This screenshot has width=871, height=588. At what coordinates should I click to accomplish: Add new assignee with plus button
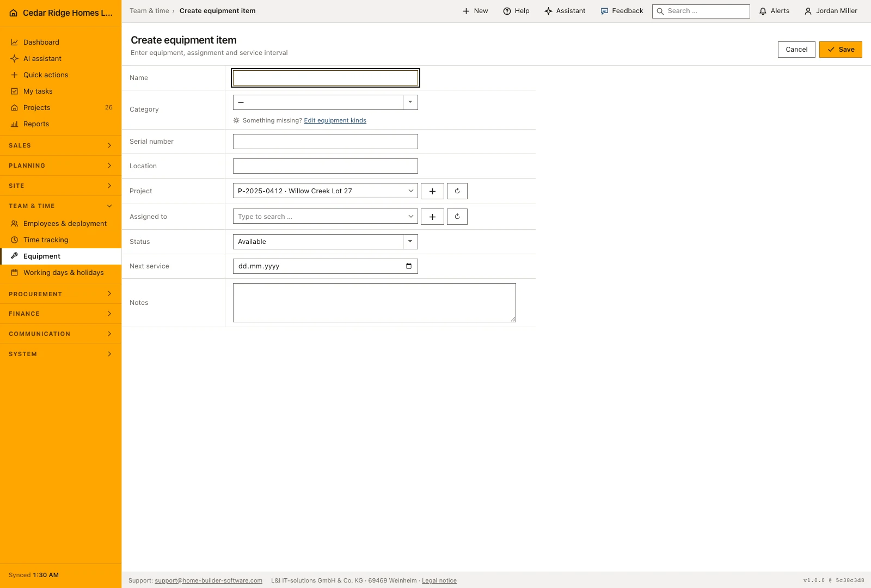click(x=432, y=217)
